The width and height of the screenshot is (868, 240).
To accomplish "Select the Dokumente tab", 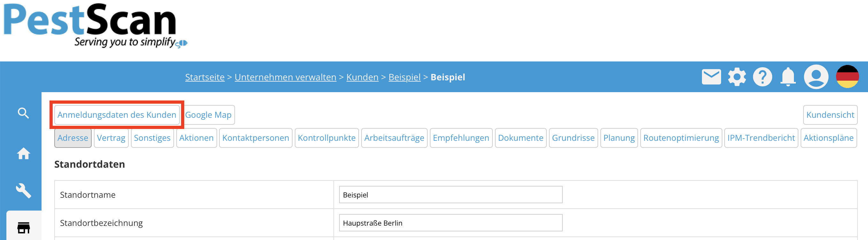I will pyautogui.click(x=521, y=138).
